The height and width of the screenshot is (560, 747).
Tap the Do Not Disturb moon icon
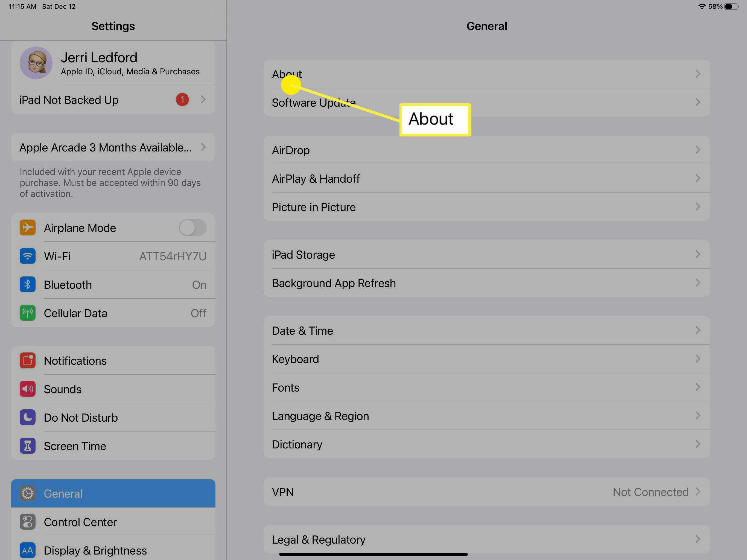(x=27, y=417)
